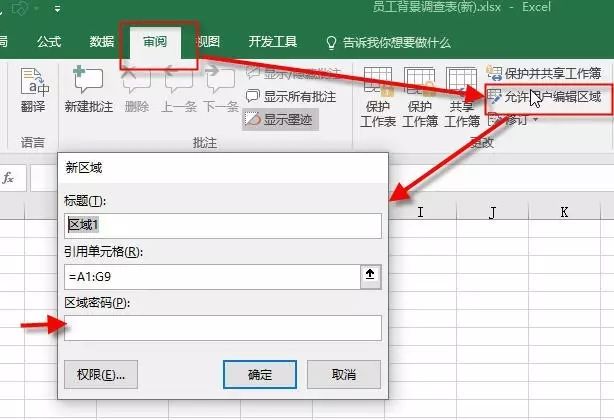Click Protect and Share Workbook
Viewport: 614px width, 420px height.
544,73
